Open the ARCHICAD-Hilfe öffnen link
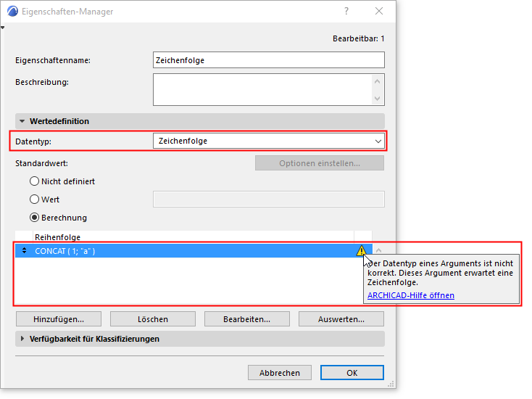This screenshot has height=399, width=532. [x=411, y=295]
